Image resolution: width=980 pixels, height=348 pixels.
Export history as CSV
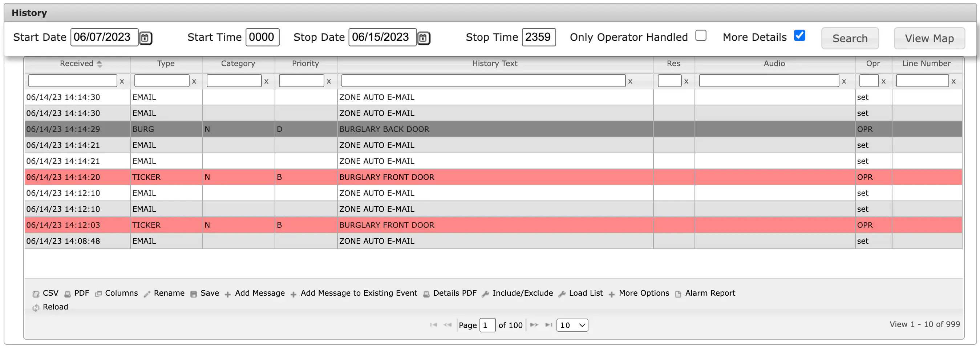pos(46,293)
